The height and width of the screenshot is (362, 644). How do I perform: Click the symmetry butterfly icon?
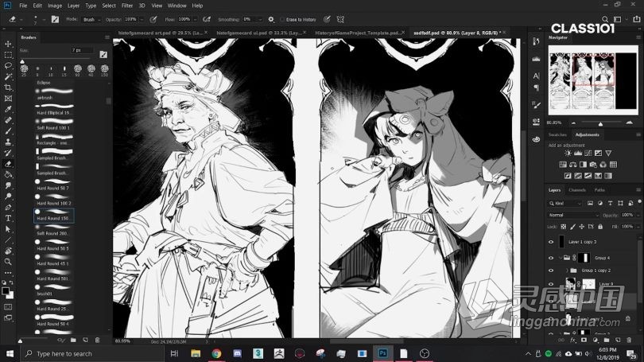[340, 19]
